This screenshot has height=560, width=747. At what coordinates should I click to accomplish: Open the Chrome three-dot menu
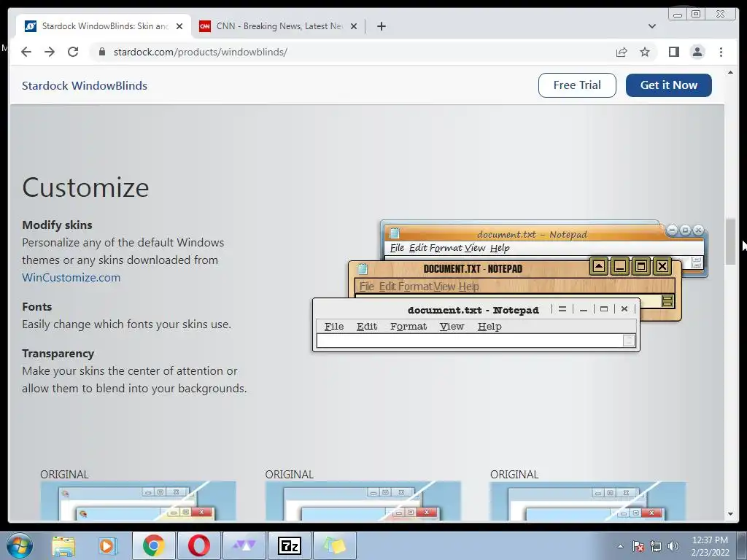click(x=721, y=52)
